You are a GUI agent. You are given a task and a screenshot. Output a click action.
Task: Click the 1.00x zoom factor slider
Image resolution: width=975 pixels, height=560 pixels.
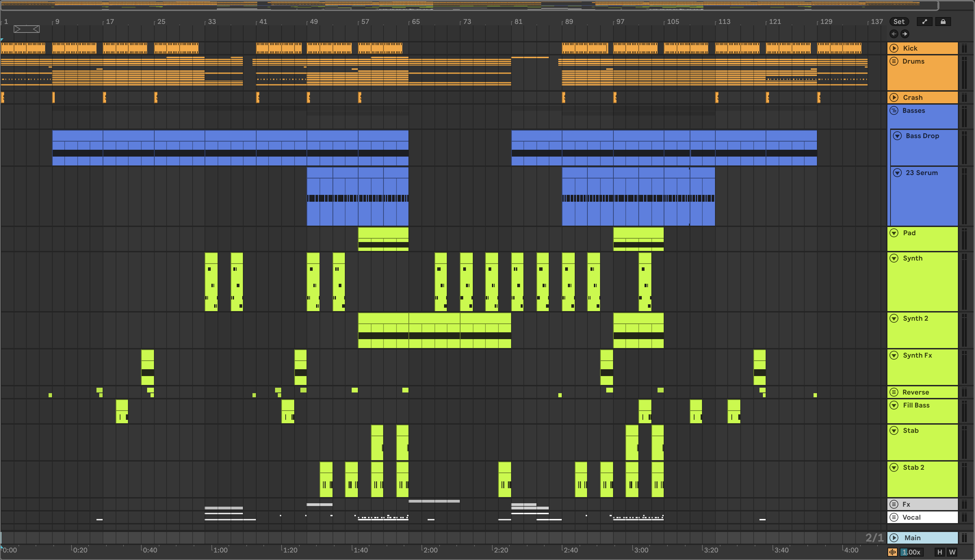click(911, 552)
